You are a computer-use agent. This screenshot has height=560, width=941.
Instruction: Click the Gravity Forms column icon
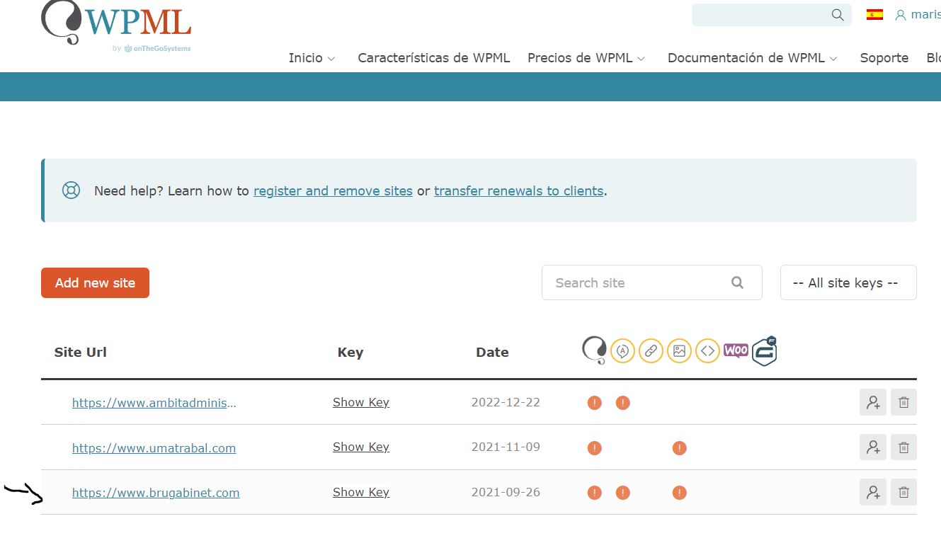coord(765,350)
